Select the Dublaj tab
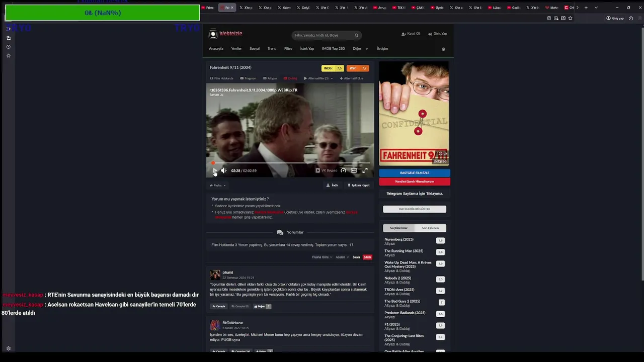 290,78
